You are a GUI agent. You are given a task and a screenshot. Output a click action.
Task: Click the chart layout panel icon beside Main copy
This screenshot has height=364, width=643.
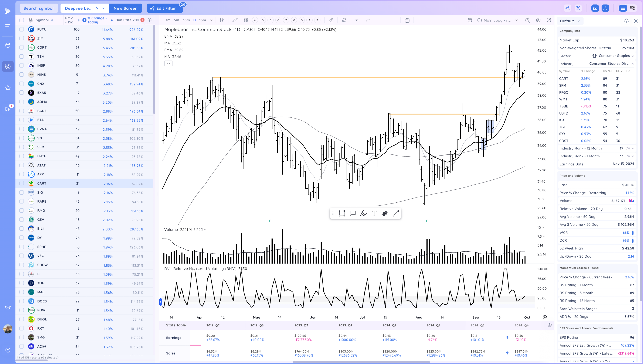tap(470, 20)
